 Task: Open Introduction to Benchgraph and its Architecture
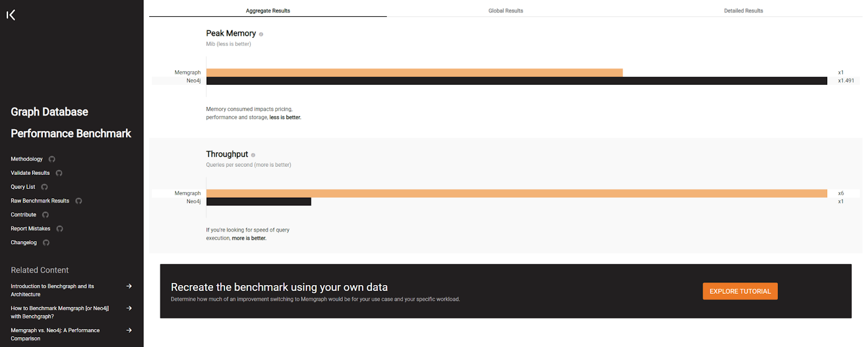tap(52, 290)
